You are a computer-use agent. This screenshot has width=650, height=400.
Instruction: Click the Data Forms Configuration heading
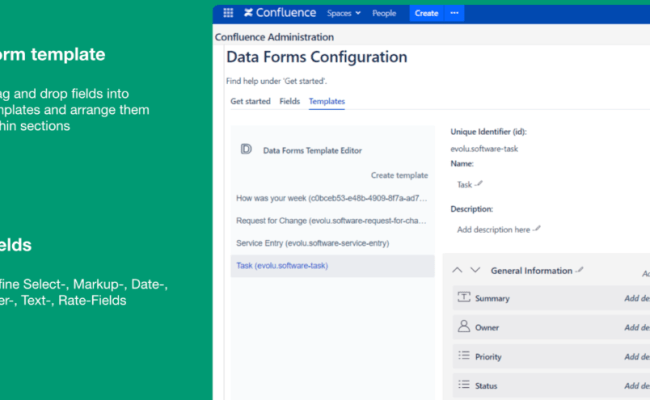click(317, 57)
